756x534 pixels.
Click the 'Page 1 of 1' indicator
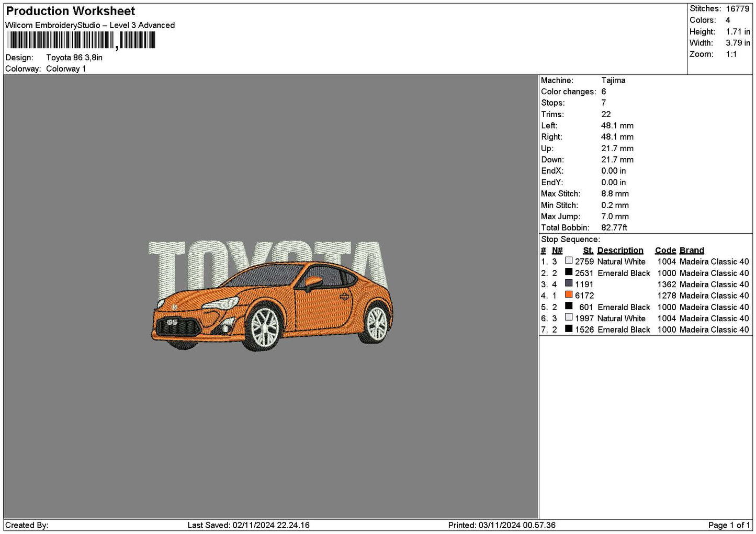pos(729,525)
